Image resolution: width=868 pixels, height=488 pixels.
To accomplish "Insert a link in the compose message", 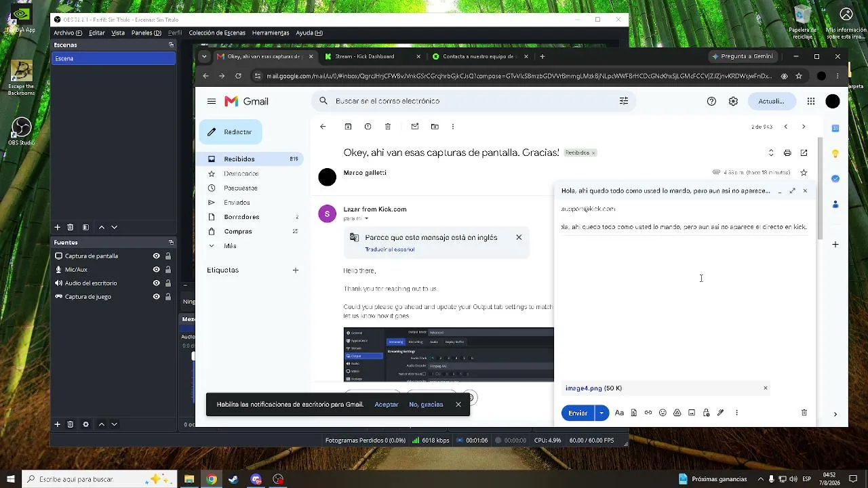I will pos(648,413).
